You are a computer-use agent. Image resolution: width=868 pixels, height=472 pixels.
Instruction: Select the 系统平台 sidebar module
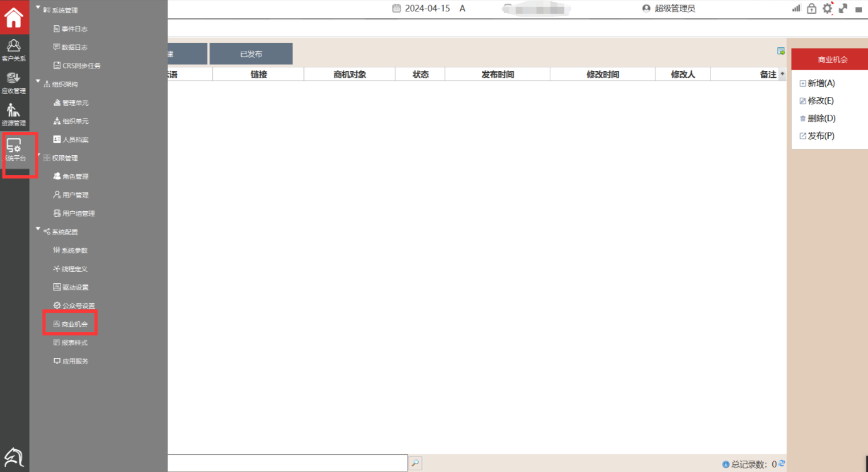(15, 150)
